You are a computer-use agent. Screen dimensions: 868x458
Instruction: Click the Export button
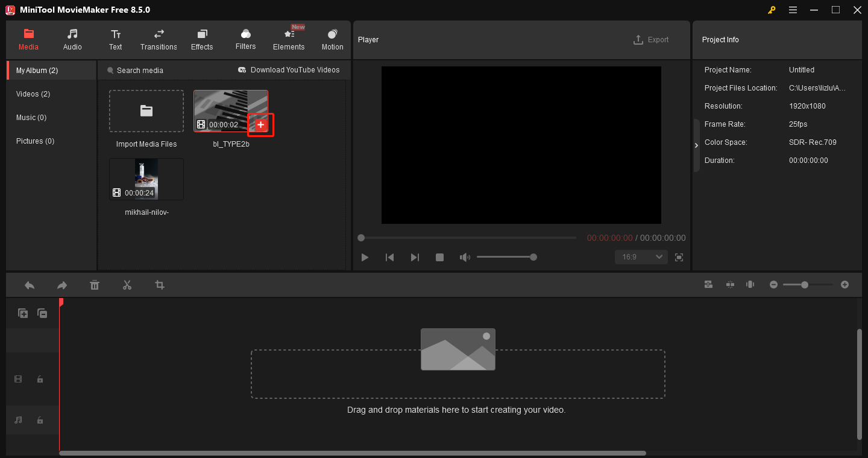coord(651,39)
